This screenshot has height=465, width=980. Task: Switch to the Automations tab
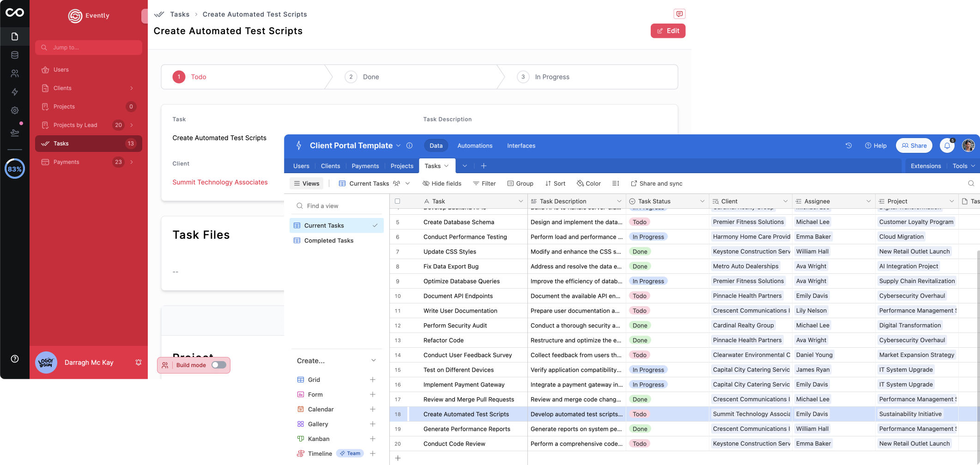click(475, 145)
